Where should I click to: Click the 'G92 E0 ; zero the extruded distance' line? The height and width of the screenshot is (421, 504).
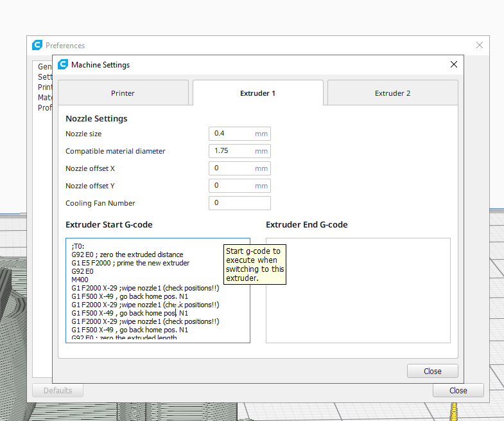(127, 255)
